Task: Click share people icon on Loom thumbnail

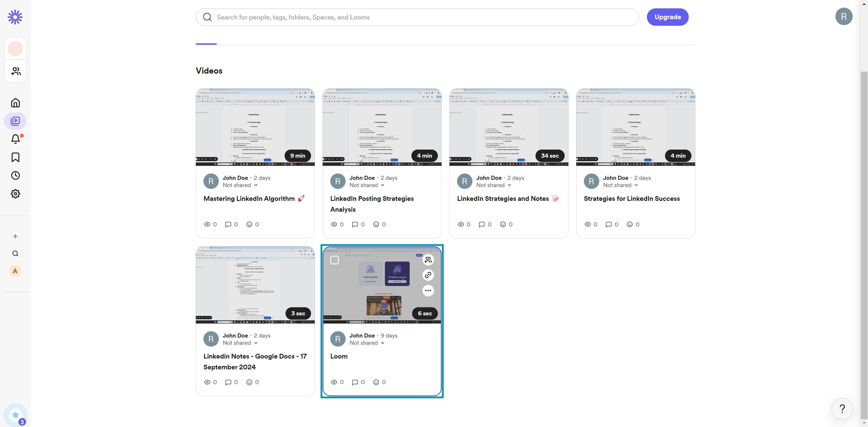Action: [x=428, y=260]
